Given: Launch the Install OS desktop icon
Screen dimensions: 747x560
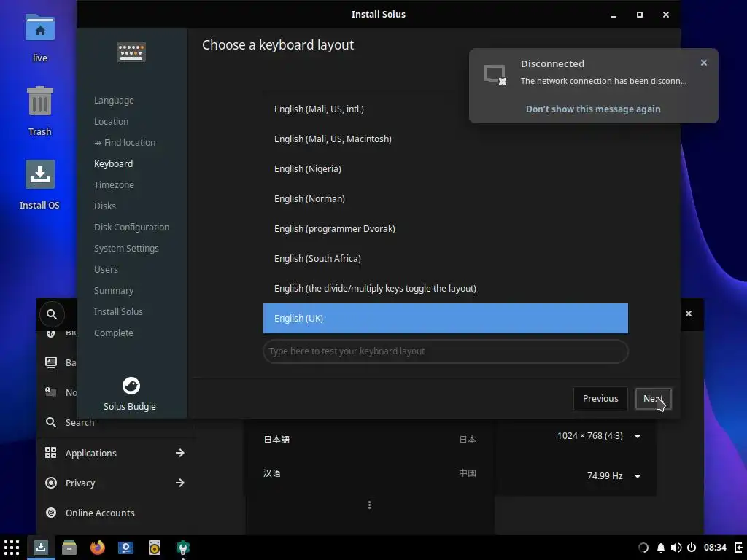Looking at the screenshot, I should coord(40,184).
